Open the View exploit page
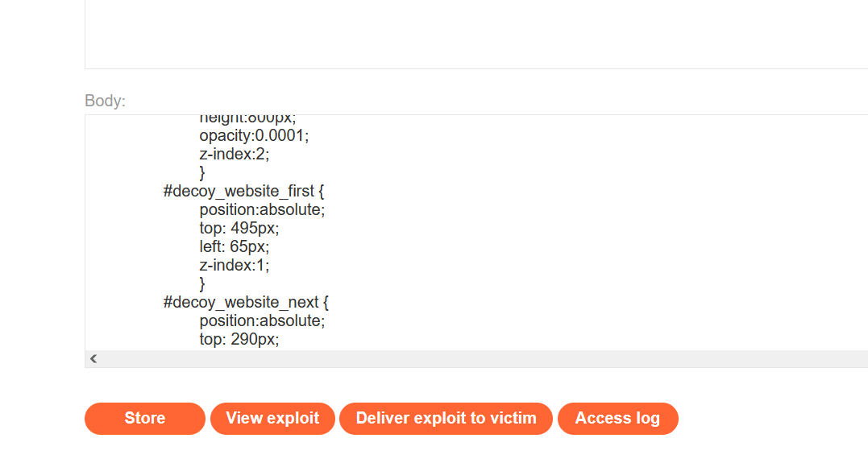 (x=272, y=419)
